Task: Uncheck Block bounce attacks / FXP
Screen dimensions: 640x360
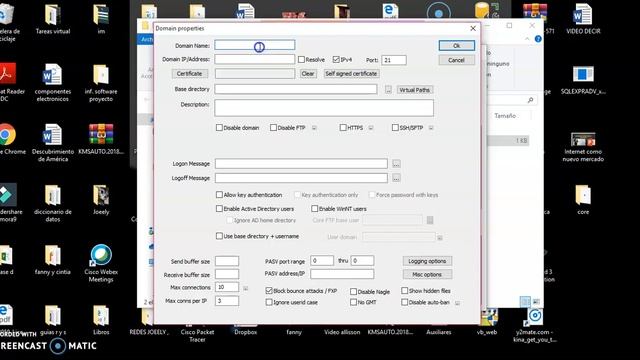Action: 269,291
